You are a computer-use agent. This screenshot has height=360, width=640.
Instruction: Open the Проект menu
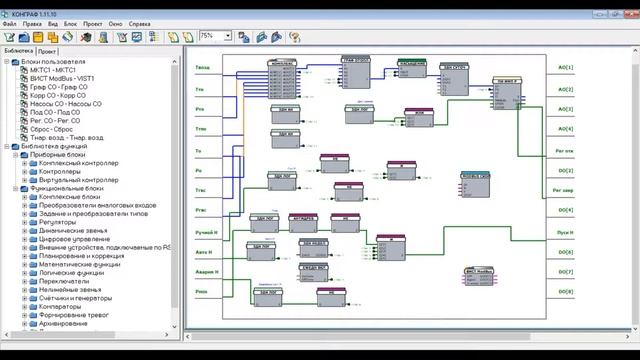93,24
